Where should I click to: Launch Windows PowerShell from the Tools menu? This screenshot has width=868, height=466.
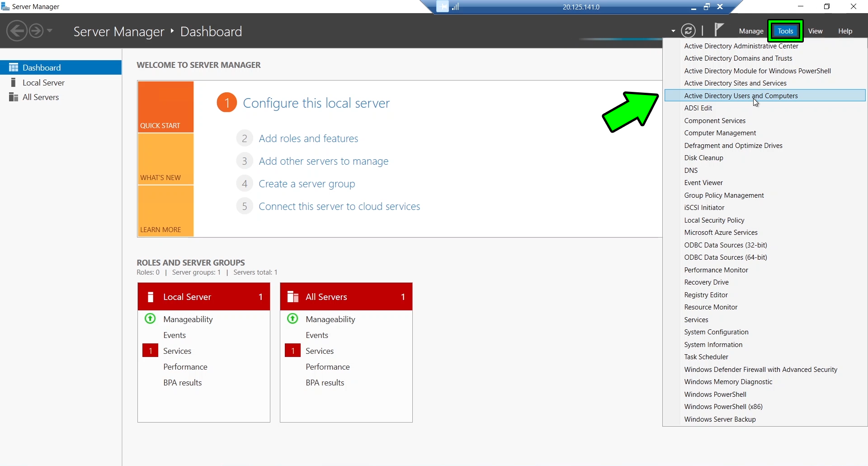[x=715, y=394]
